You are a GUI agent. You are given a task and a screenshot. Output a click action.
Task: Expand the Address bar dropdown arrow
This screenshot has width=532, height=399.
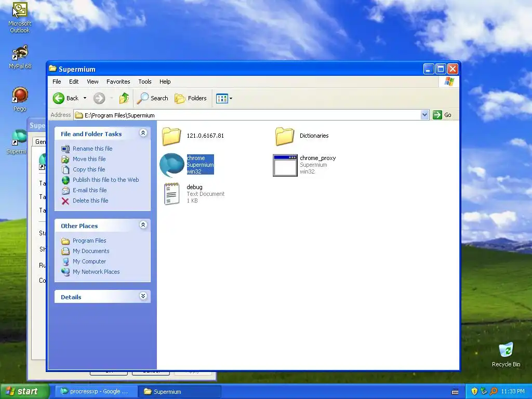coord(424,115)
